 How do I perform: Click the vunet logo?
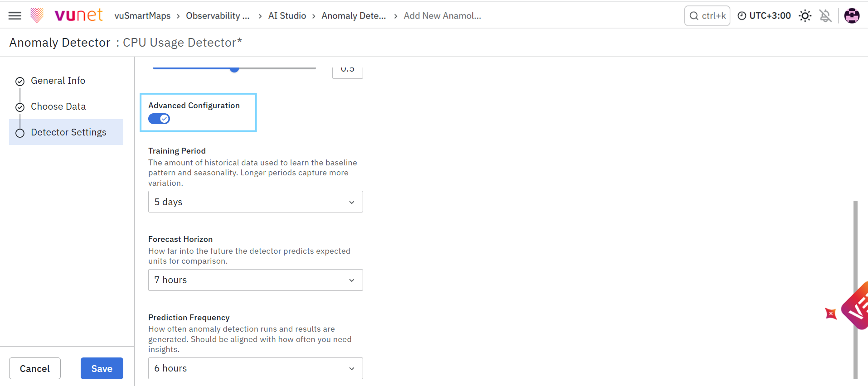pos(67,15)
